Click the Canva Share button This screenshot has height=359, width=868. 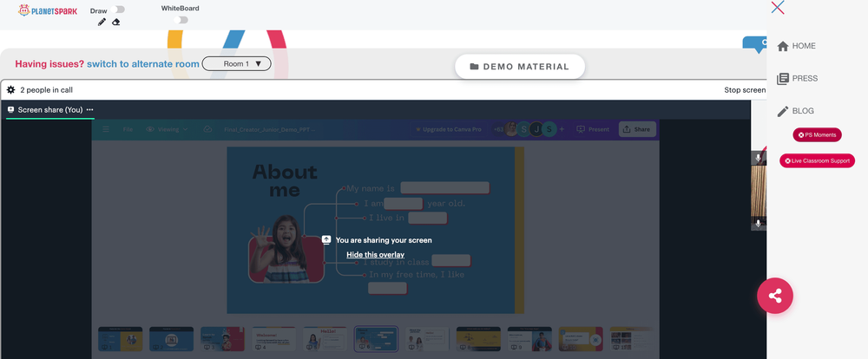(637, 129)
